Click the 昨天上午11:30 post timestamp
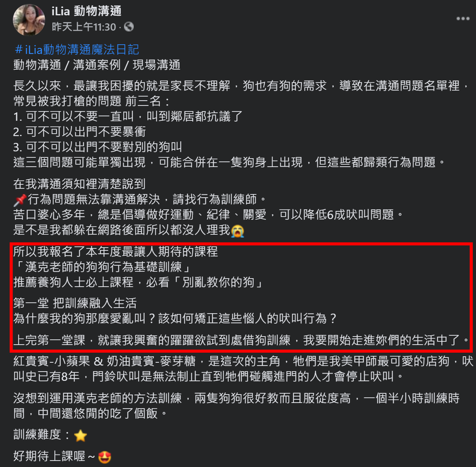Screen dimensions: 476x467 (x=84, y=27)
